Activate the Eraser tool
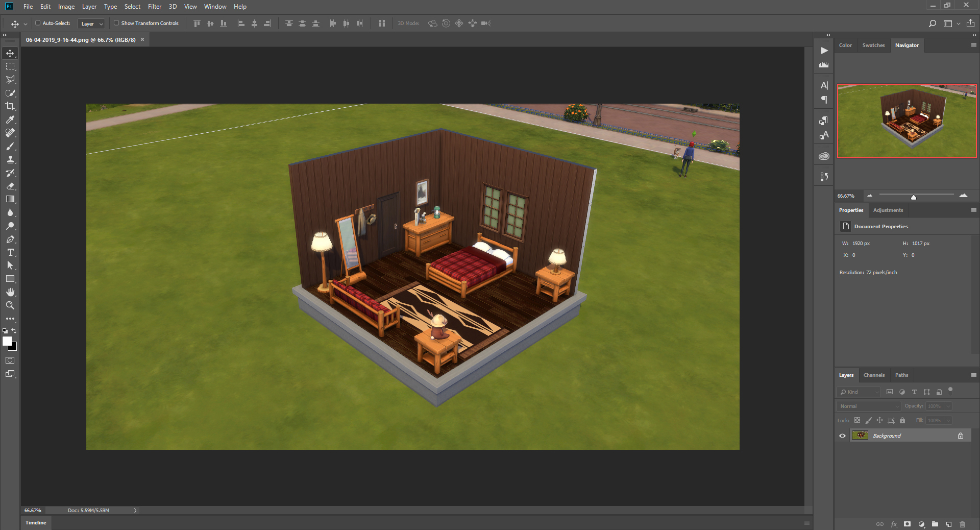Image resolution: width=980 pixels, height=530 pixels. (x=10, y=186)
